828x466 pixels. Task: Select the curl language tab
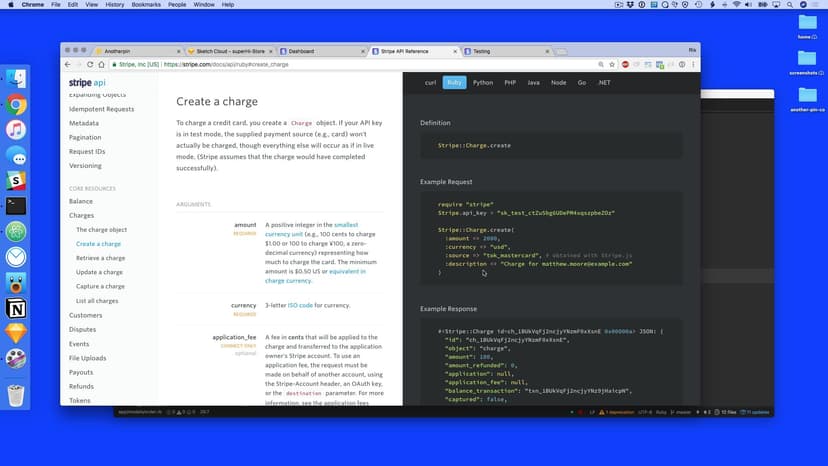click(430, 82)
